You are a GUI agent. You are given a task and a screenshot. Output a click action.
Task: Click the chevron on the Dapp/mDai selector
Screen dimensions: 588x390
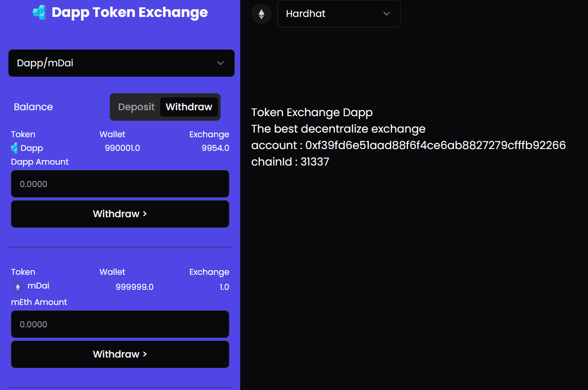click(x=221, y=63)
